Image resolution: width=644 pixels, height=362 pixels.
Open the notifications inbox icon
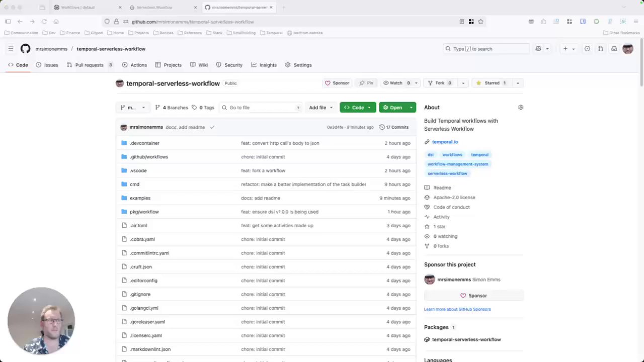click(614, 49)
